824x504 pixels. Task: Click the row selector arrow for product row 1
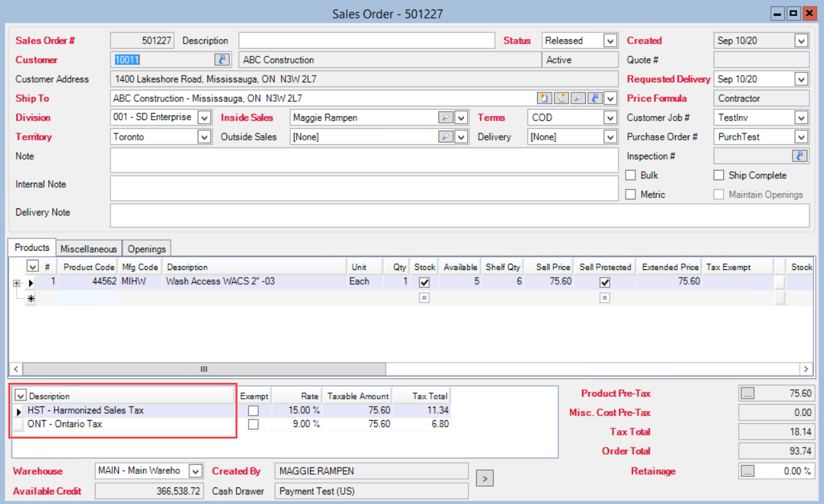pos(31,282)
